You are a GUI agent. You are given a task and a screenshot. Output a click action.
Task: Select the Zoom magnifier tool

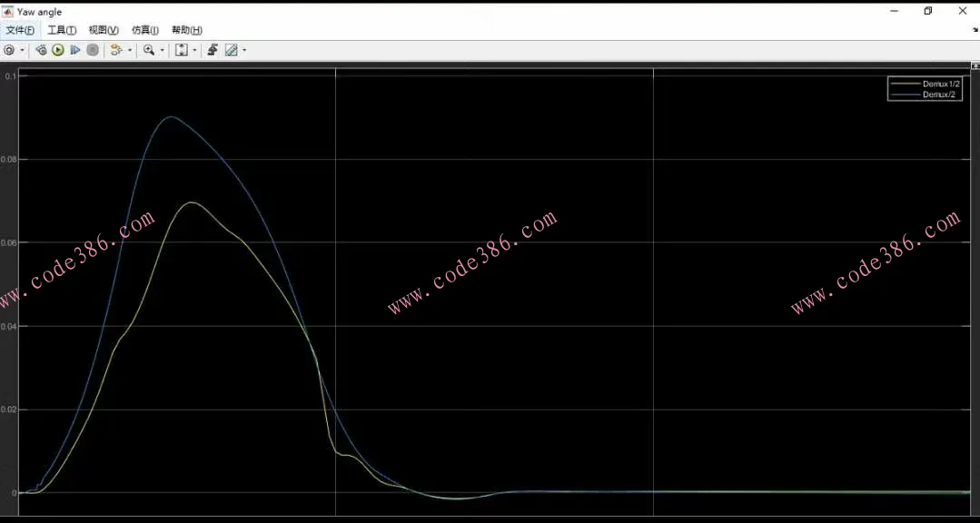tap(149, 50)
